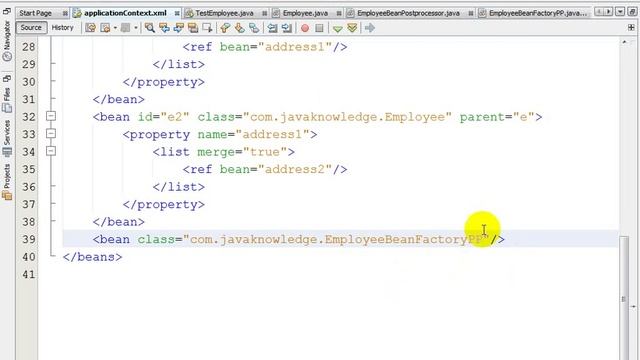Click the restore icon above Navigator
The height and width of the screenshot is (360, 640).
pyautogui.click(x=7, y=11)
